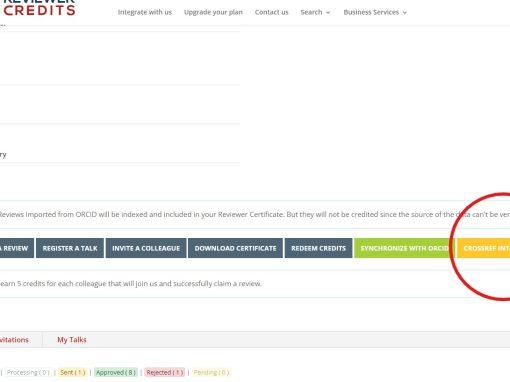Image resolution: width=510 pixels, height=382 pixels.
Task: Open the Contact us page
Action: 271,12
